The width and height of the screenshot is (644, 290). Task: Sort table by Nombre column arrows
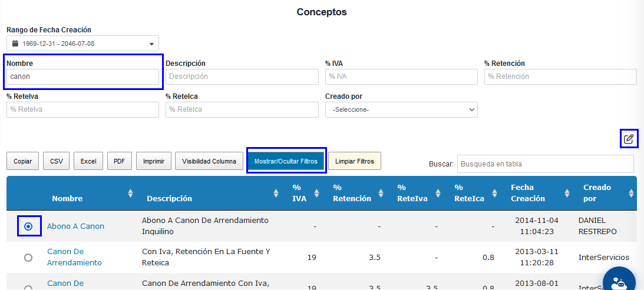click(131, 193)
